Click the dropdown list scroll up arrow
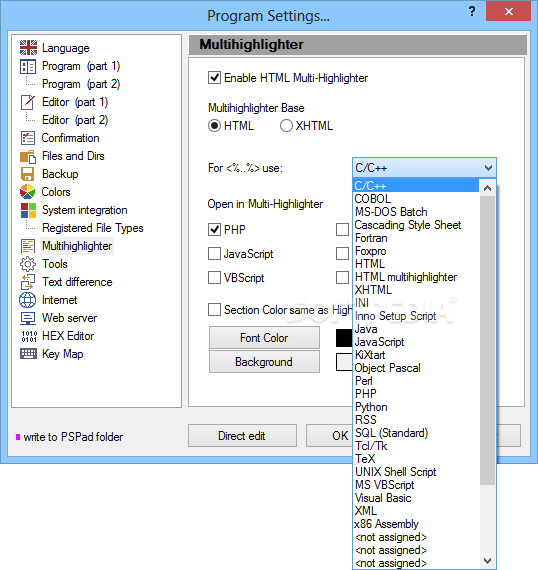This screenshot has height=570, width=538. coord(487,188)
